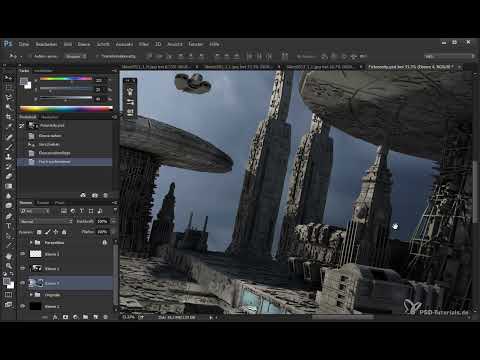Select the Move tool
The height and width of the screenshot is (360, 480).
8,78
